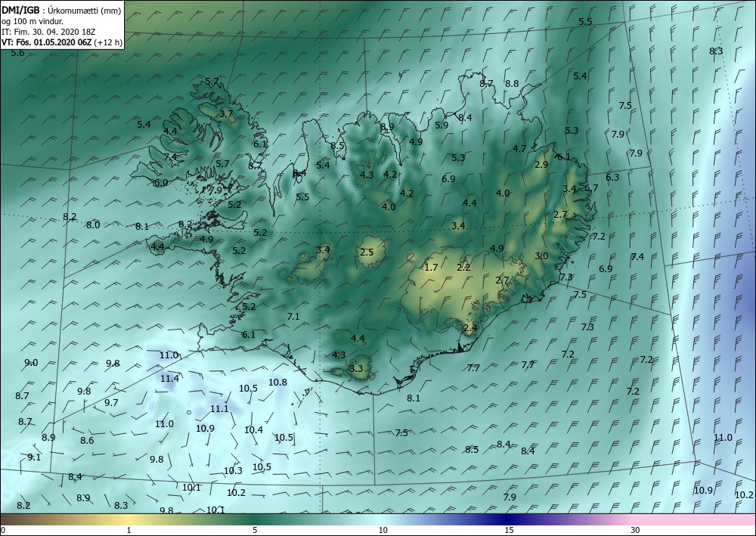Click the 'DMI/IGB : Úrkomumætti (mm)' title text
The height and width of the screenshot is (536, 756).
tap(61, 11)
